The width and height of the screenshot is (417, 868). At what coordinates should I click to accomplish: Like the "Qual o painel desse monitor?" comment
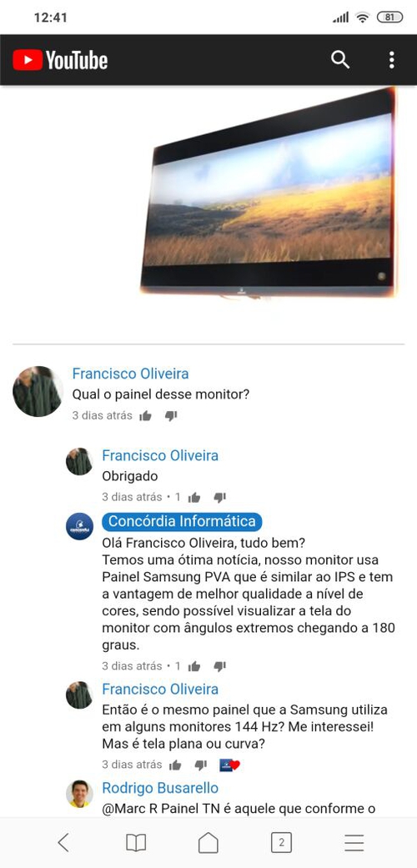coord(146,416)
